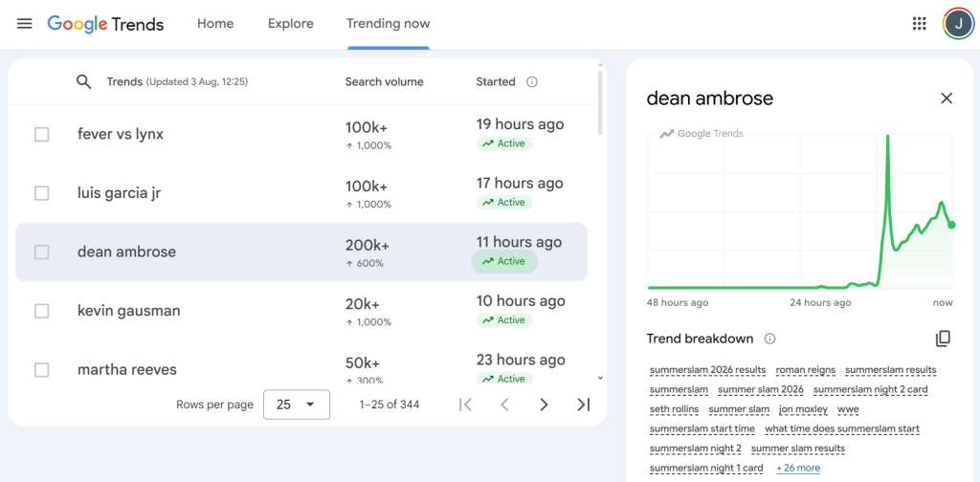Click the dean ambrose trend name in the table
The image size is (980, 482).
pos(126,252)
